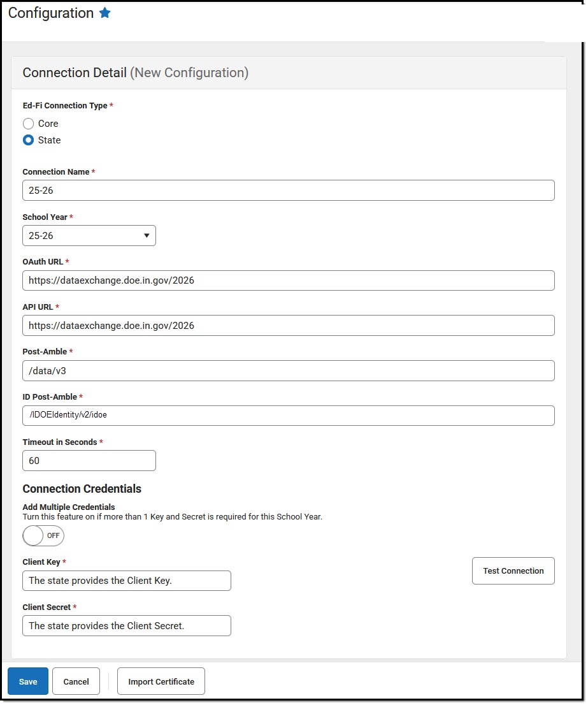Click the Client Key field
This screenshot has height=705, width=588.
pyautogui.click(x=127, y=581)
